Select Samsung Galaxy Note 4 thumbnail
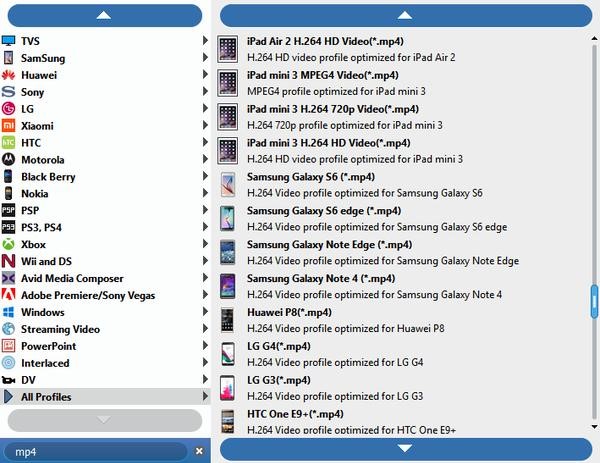The image size is (600, 463). 228,286
